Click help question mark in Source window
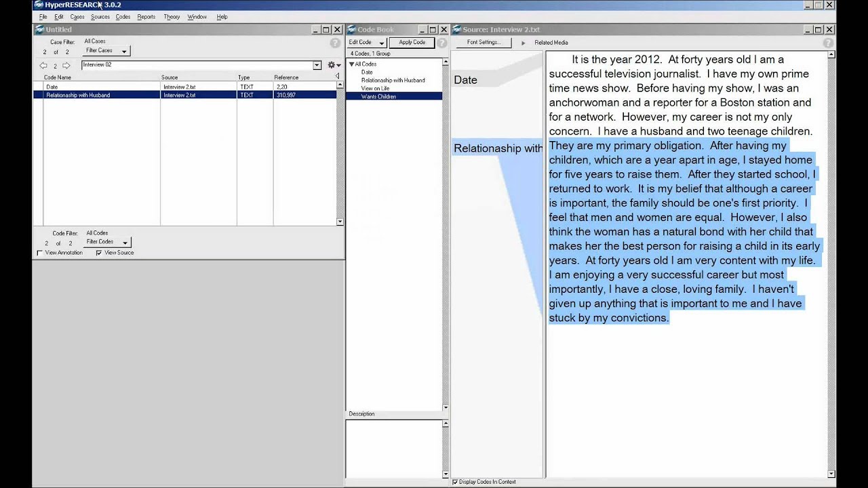868x488 pixels. coord(828,43)
